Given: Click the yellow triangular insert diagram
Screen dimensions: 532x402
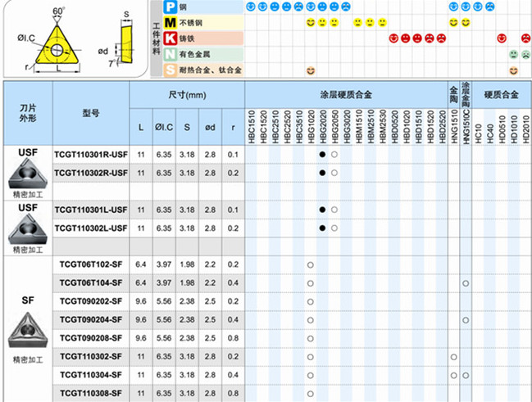Looking at the screenshot, I should tap(57, 45).
